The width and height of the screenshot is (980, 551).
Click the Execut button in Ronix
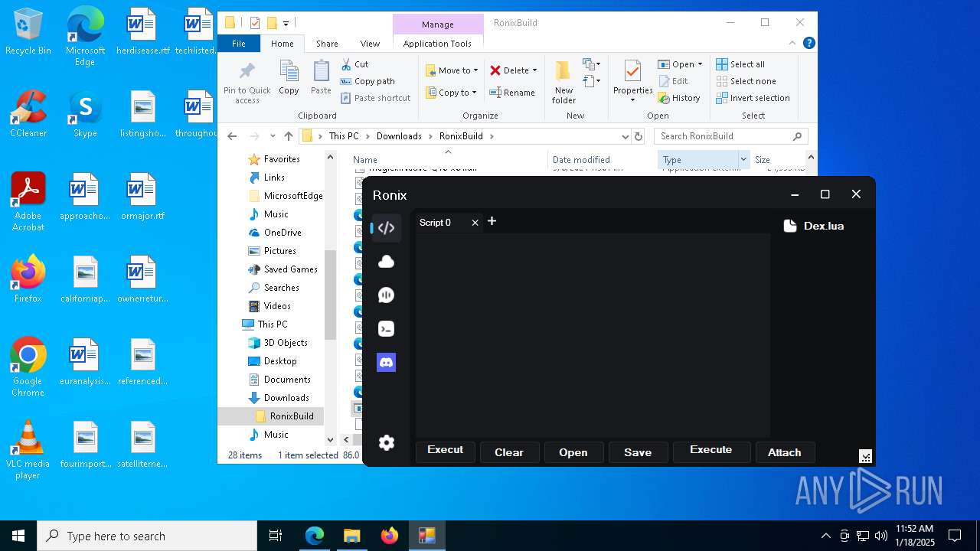446,452
